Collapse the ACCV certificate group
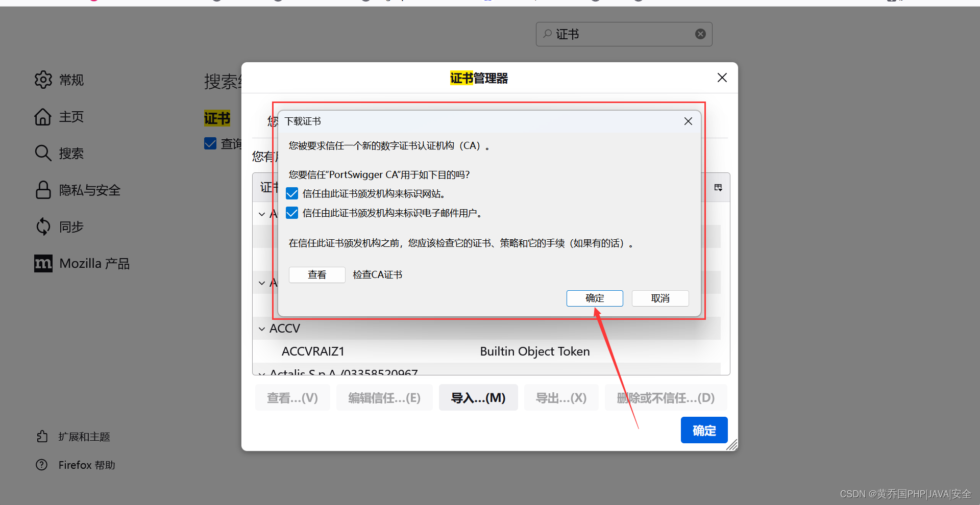980x505 pixels. 262,329
